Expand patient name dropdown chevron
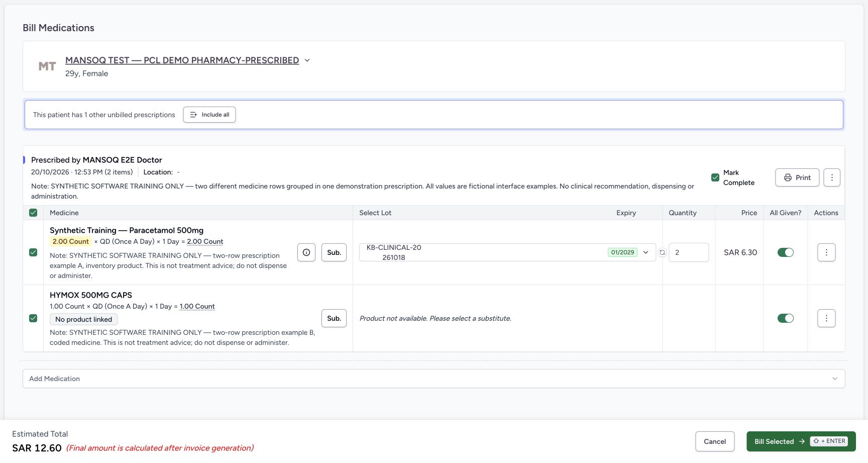Image resolution: width=868 pixels, height=463 pixels. click(x=307, y=60)
